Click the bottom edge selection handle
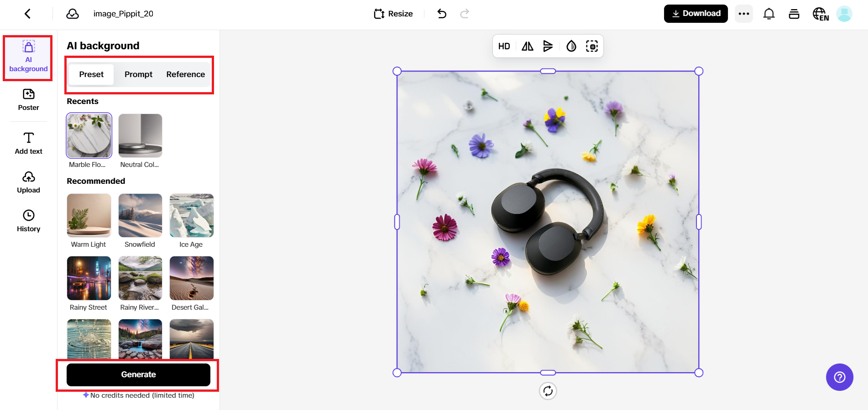The width and height of the screenshot is (868, 410). [x=548, y=373]
